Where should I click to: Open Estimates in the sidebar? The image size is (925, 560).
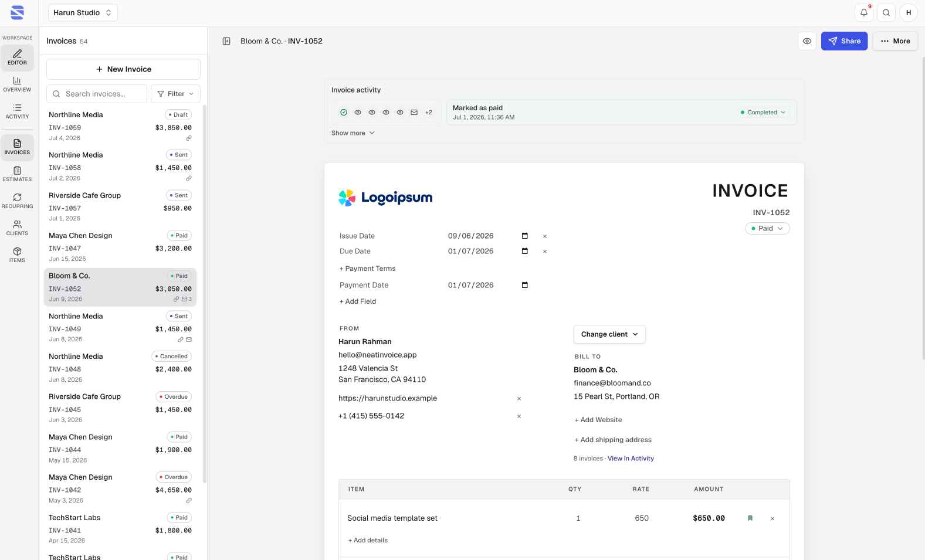click(17, 174)
